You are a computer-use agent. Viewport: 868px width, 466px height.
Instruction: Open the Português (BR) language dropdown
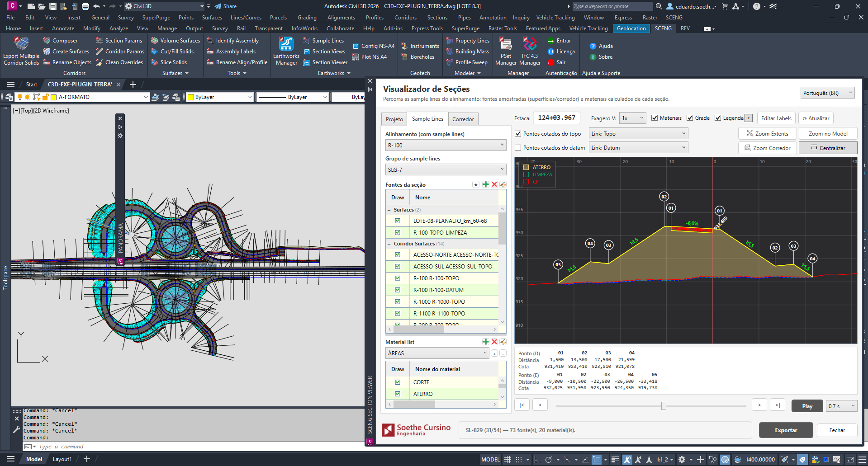pyautogui.click(x=827, y=93)
